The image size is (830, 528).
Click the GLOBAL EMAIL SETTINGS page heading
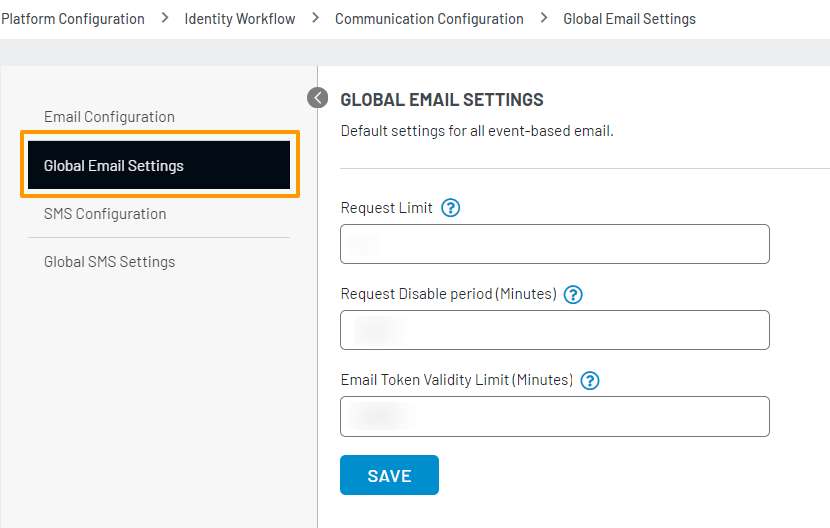pyautogui.click(x=442, y=100)
